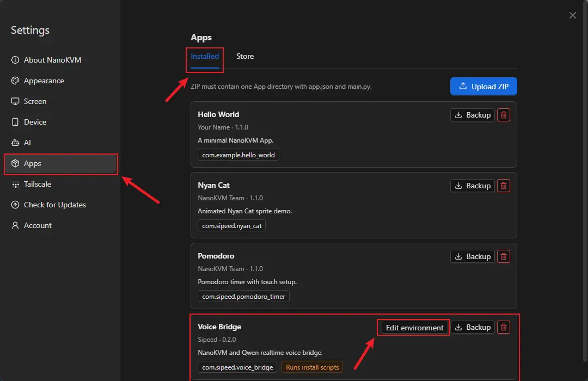
Task: Click 'A minimal NanoKVM App.' description
Action: tap(236, 140)
